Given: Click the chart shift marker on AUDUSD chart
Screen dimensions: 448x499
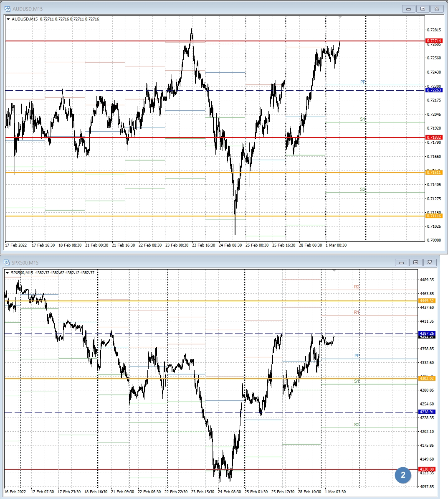Looking at the screenshot, I should point(340,17).
